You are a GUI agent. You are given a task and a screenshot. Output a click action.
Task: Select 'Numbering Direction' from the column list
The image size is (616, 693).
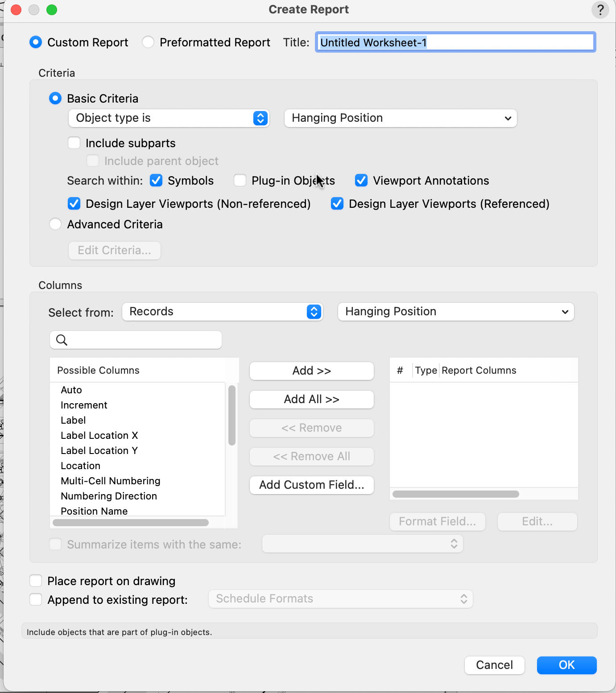pyautogui.click(x=109, y=496)
